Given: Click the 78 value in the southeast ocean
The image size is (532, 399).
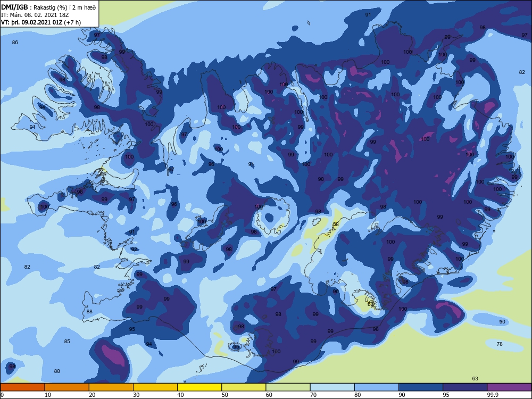Looking at the screenshot, I should [x=500, y=344].
